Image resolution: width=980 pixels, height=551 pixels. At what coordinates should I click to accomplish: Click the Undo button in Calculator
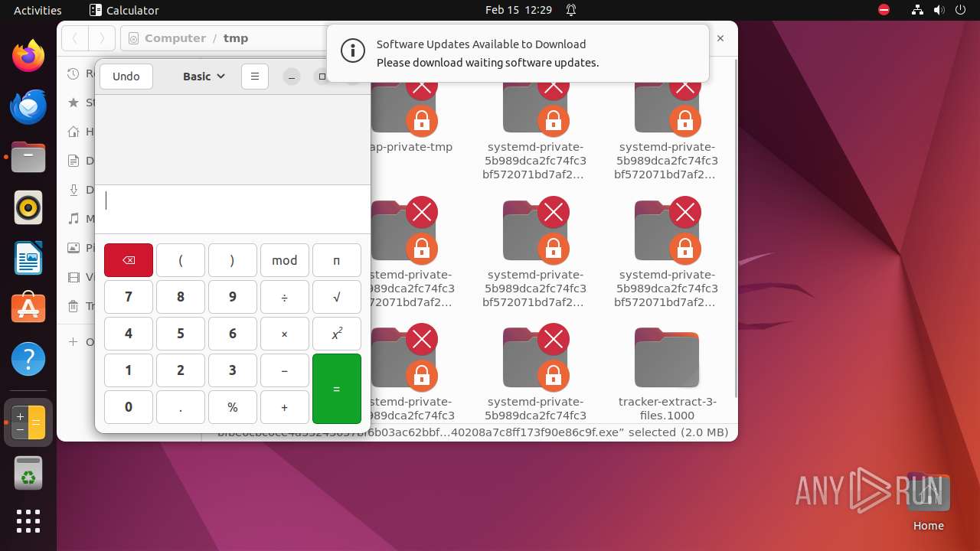[126, 77]
